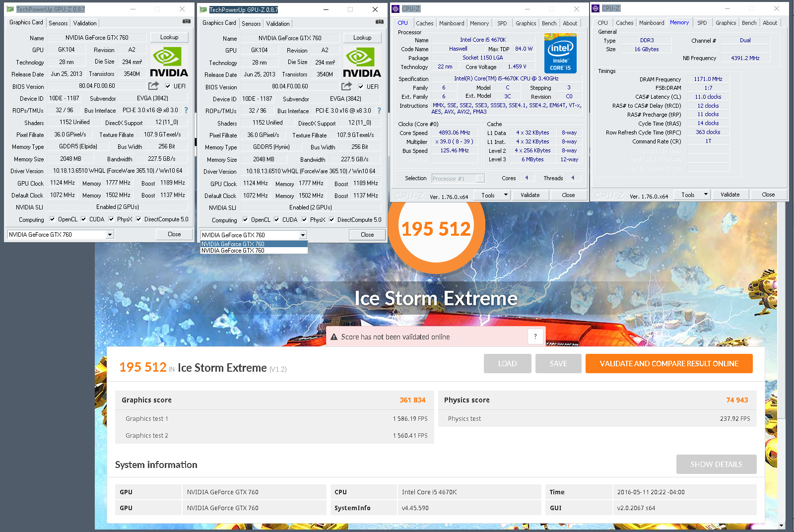The height and width of the screenshot is (532, 794).
Task: Click CPU-Z app icon in Memory window
Action: (595, 8)
